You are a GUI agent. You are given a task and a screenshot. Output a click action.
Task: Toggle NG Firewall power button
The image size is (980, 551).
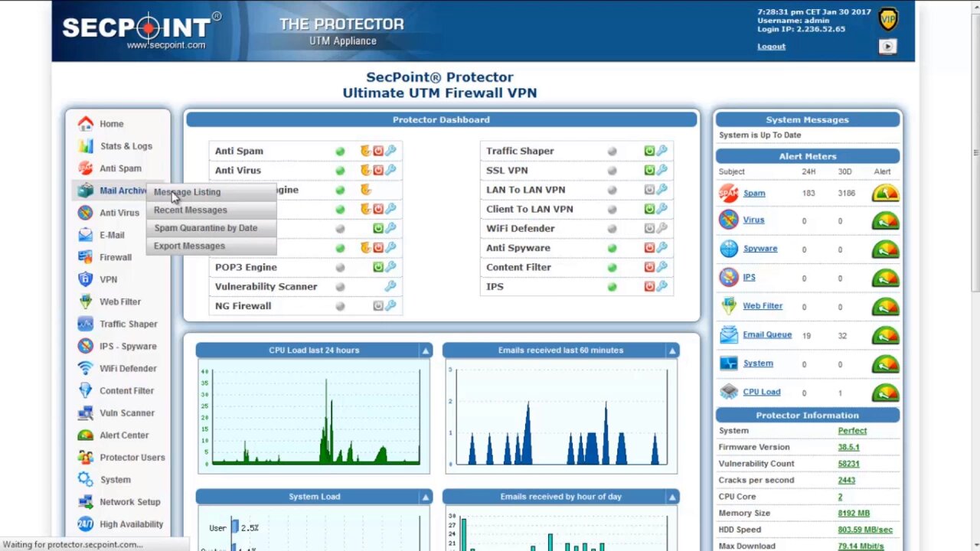pos(378,305)
